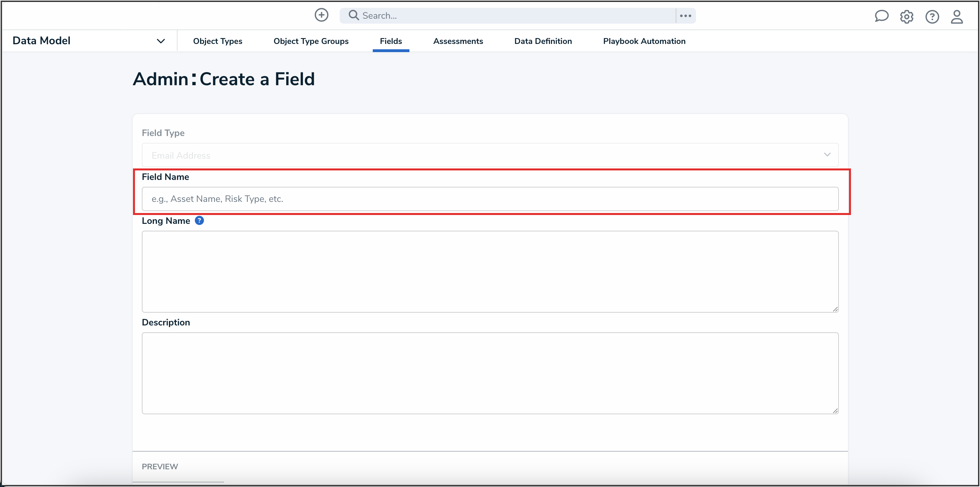Viewport: 980px width, 487px height.
Task: Open the settings gear icon
Action: point(907,17)
